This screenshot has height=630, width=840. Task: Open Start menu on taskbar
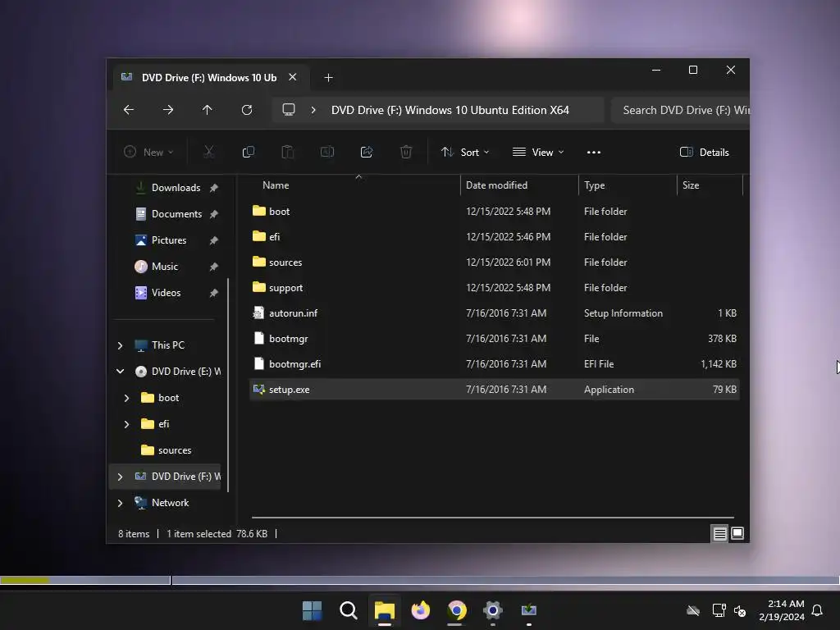(x=312, y=610)
